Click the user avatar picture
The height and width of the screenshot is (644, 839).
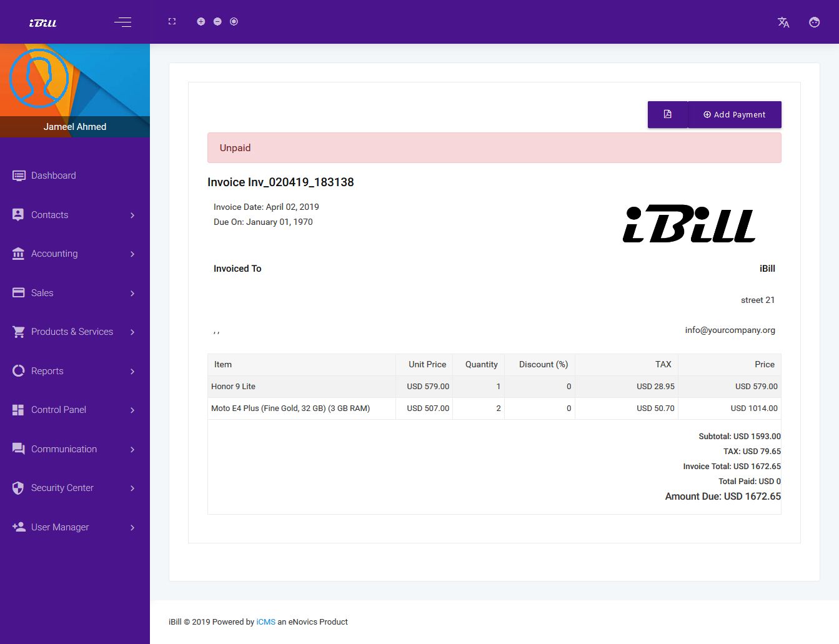pyautogui.click(x=39, y=79)
